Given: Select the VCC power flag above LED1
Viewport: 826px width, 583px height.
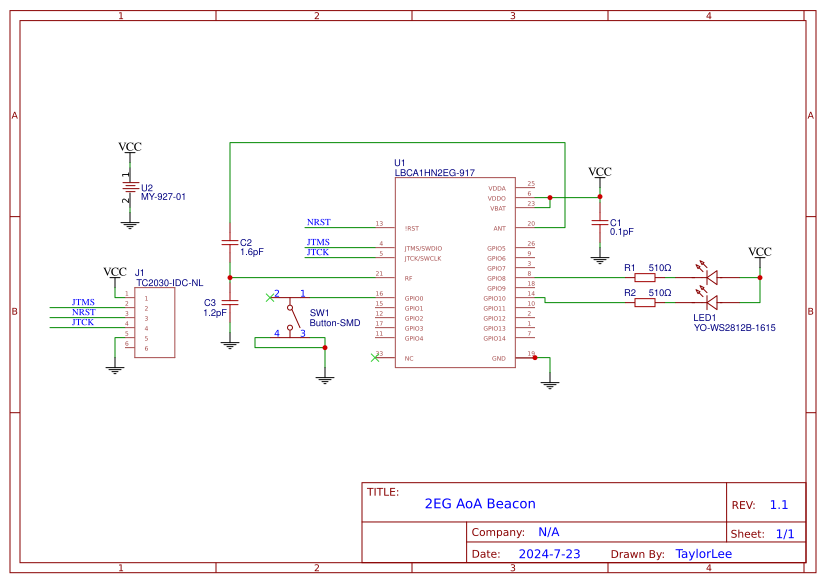Looking at the screenshot, I should click(761, 252).
